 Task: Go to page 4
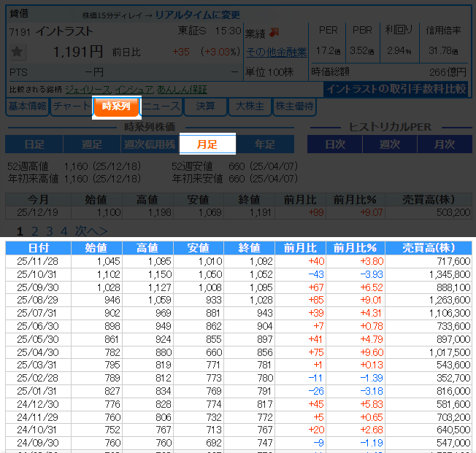click(x=64, y=231)
